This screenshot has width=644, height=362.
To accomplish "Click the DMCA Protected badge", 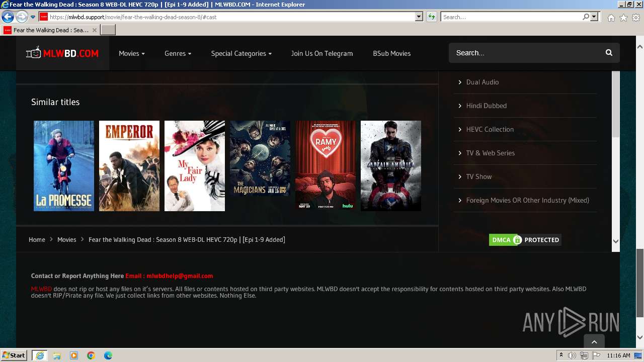I will [x=525, y=240].
